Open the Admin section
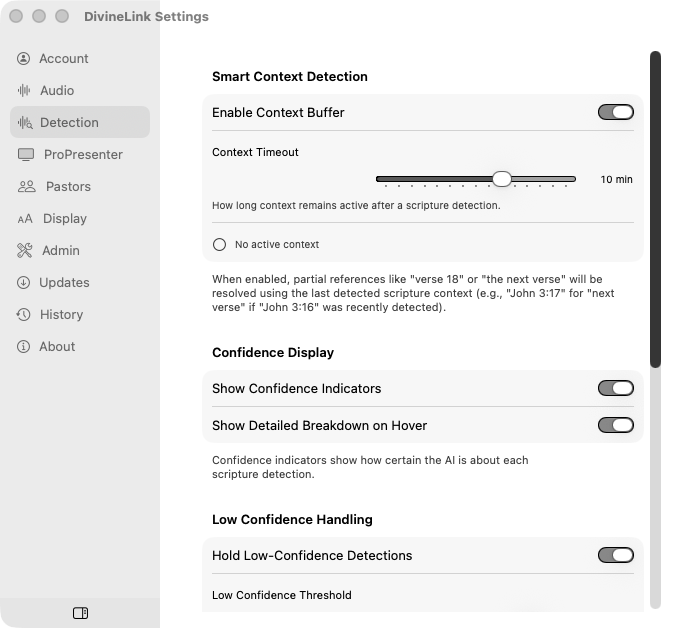 [80, 250]
